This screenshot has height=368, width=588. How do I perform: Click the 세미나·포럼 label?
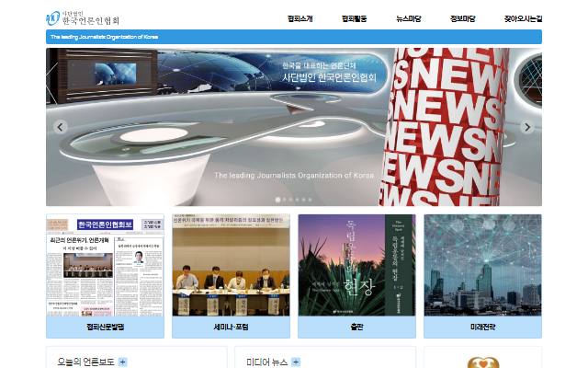(231, 328)
